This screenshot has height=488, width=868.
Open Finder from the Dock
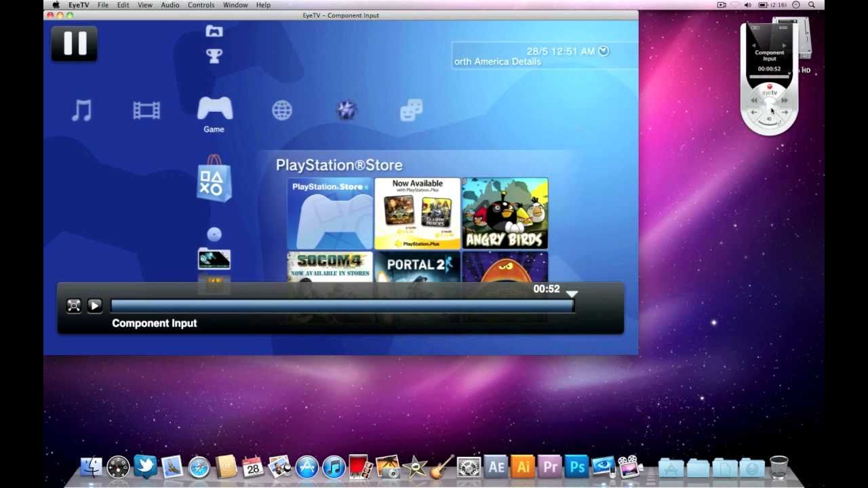pyautogui.click(x=91, y=466)
